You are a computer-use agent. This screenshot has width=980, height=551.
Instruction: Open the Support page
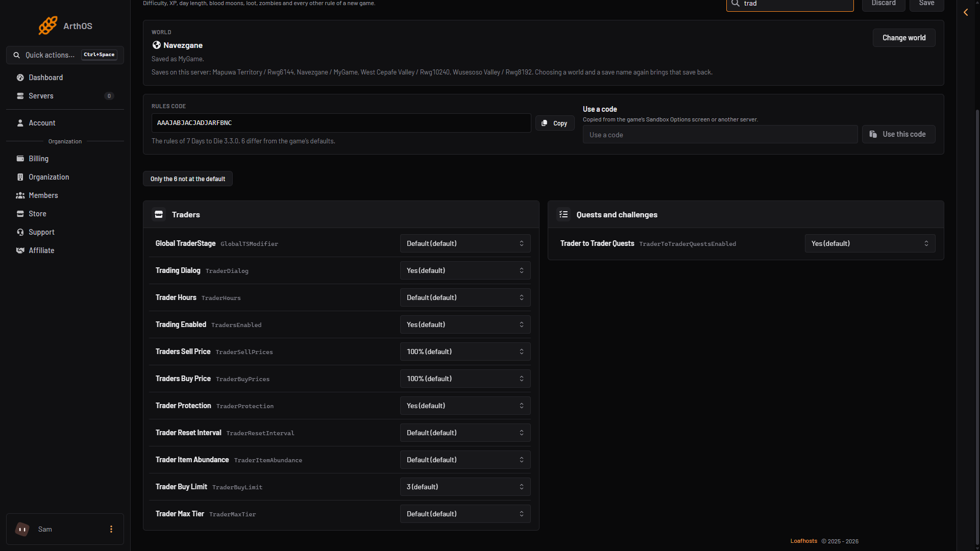tap(65, 232)
